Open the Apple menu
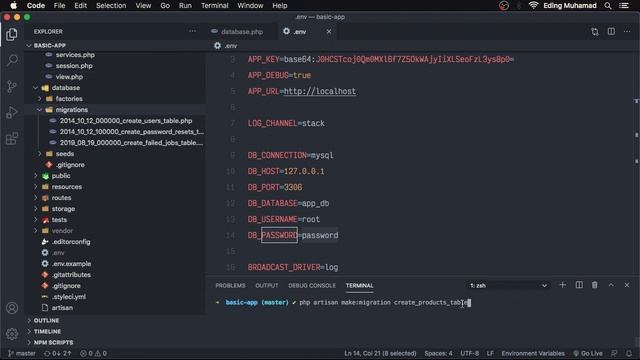 point(13,6)
